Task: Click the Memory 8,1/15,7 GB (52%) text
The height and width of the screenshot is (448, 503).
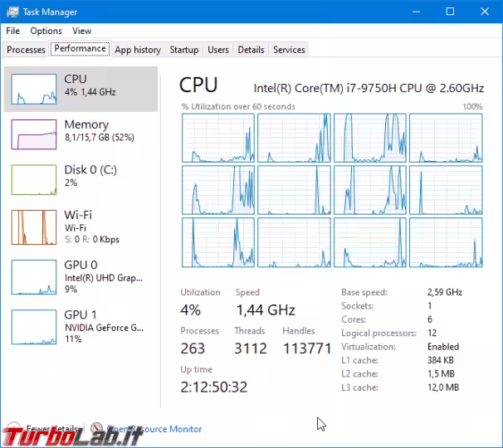Action: coord(100,138)
